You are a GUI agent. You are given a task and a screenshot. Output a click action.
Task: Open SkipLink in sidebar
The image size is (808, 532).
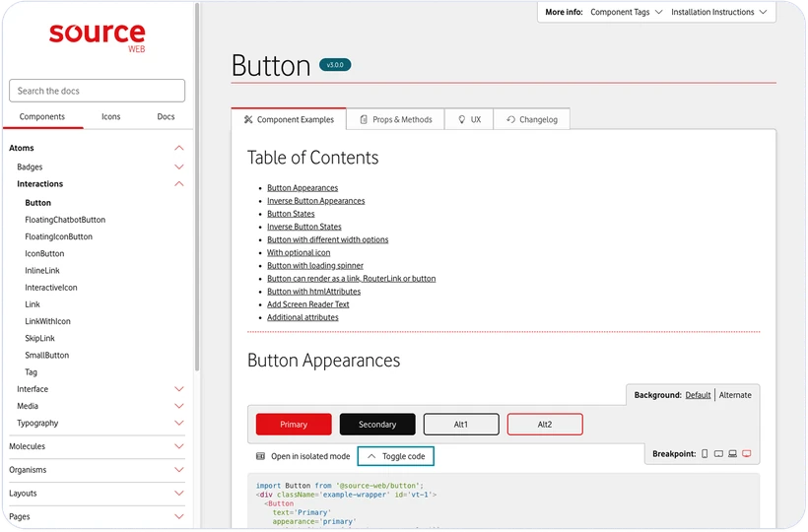click(39, 339)
